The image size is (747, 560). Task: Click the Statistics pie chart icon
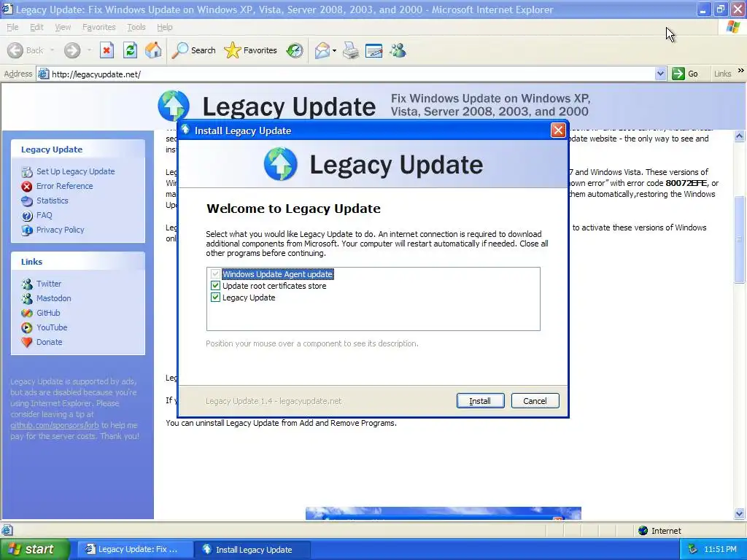pyautogui.click(x=27, y=201)
